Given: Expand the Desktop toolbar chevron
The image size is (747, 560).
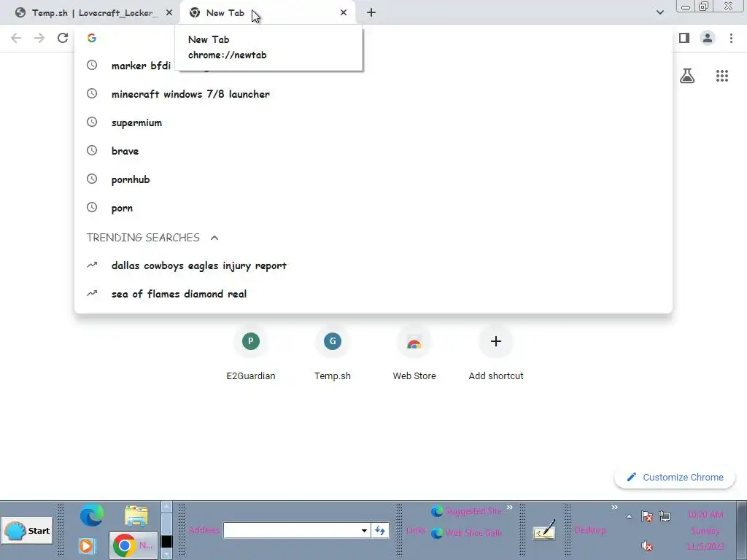Looking at the screenshot, I should pyautogui.click(x=614, y=507).
